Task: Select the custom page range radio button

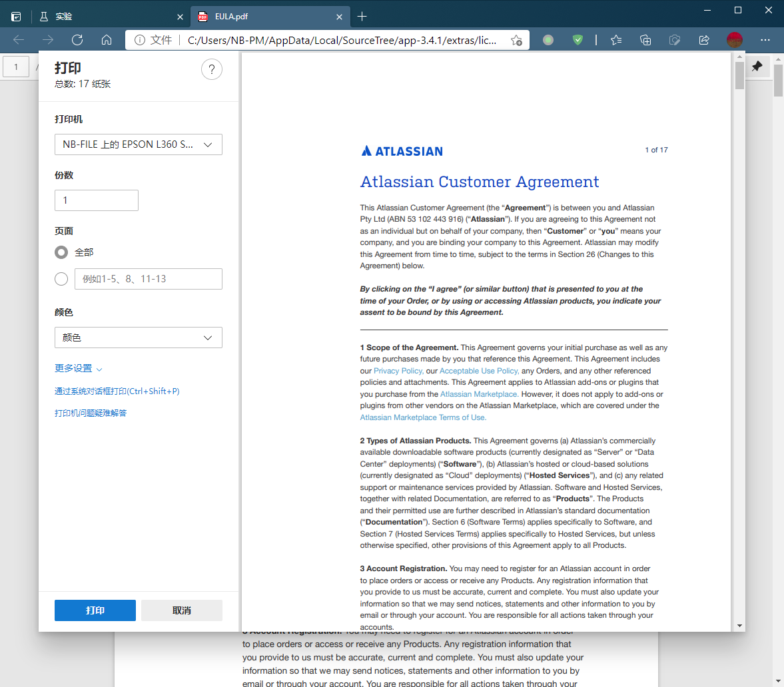Action: (x=61, y=279)
